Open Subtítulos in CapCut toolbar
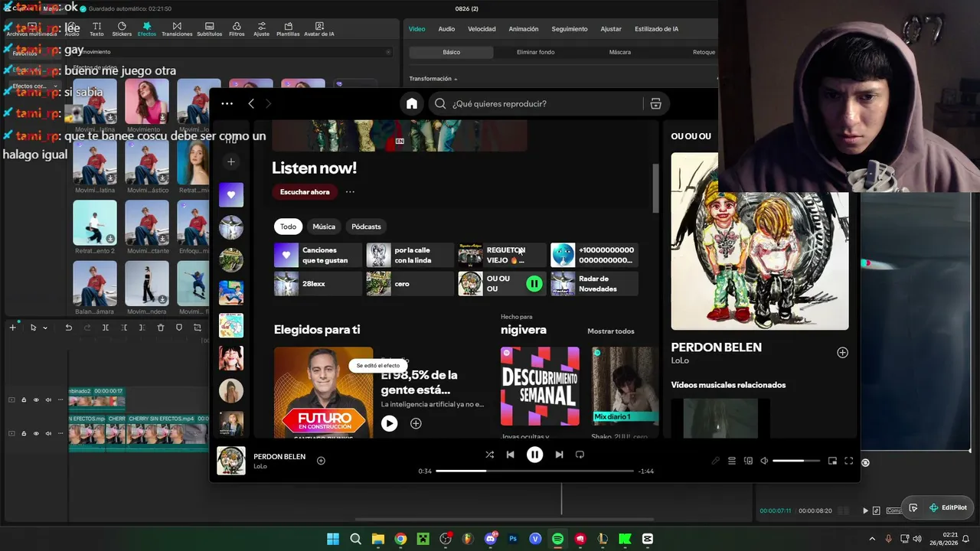 coord(209,29)
